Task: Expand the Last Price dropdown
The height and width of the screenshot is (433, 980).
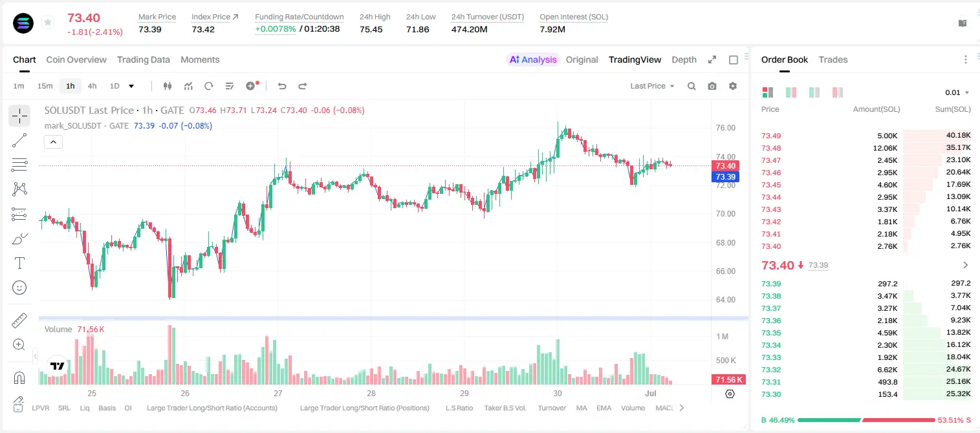Action: point(652,86)
